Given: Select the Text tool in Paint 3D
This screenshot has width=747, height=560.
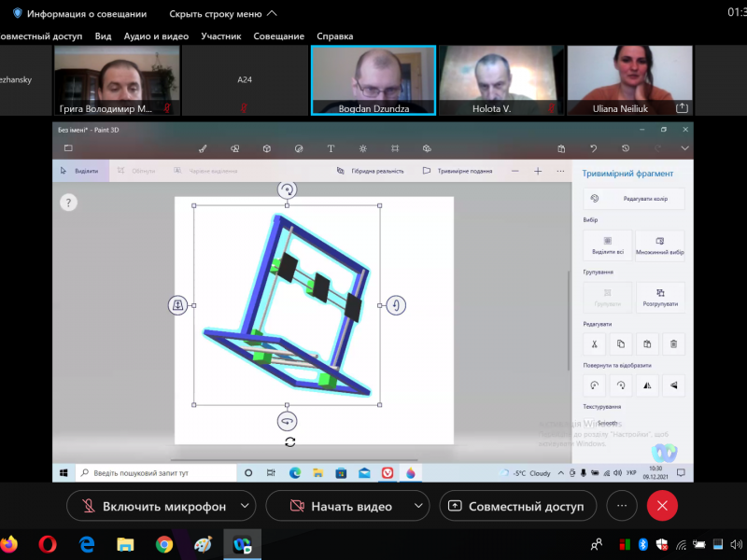Looking at the screenshot, I should pos(331,148).
